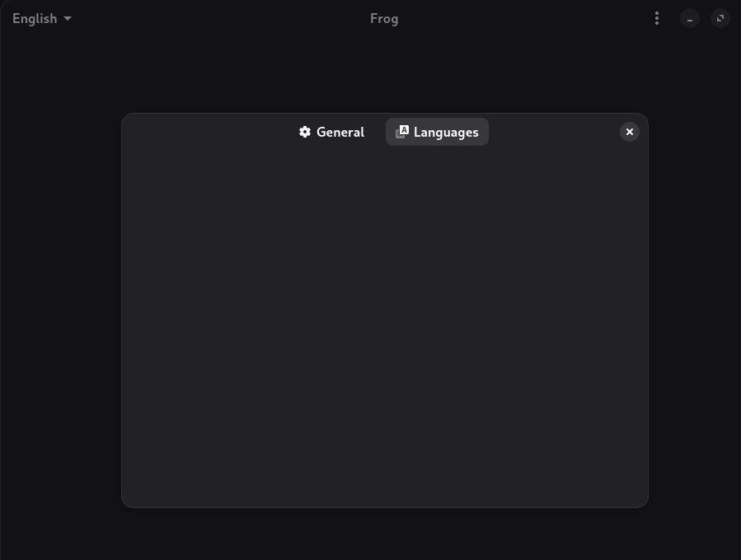Viewport: 741px width, 560px height.
Task: Click the header bar beside Frog title
Action: pyautogui.click(x=520, y=18)
